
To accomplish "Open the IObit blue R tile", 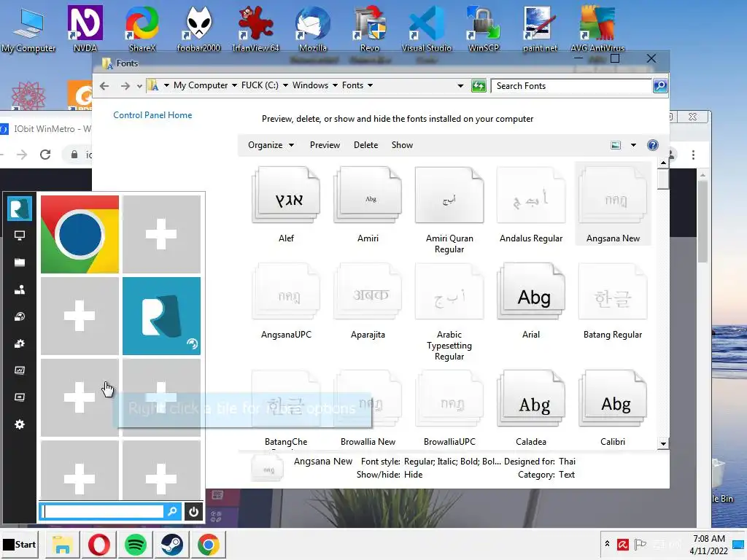I will point(161,316).
